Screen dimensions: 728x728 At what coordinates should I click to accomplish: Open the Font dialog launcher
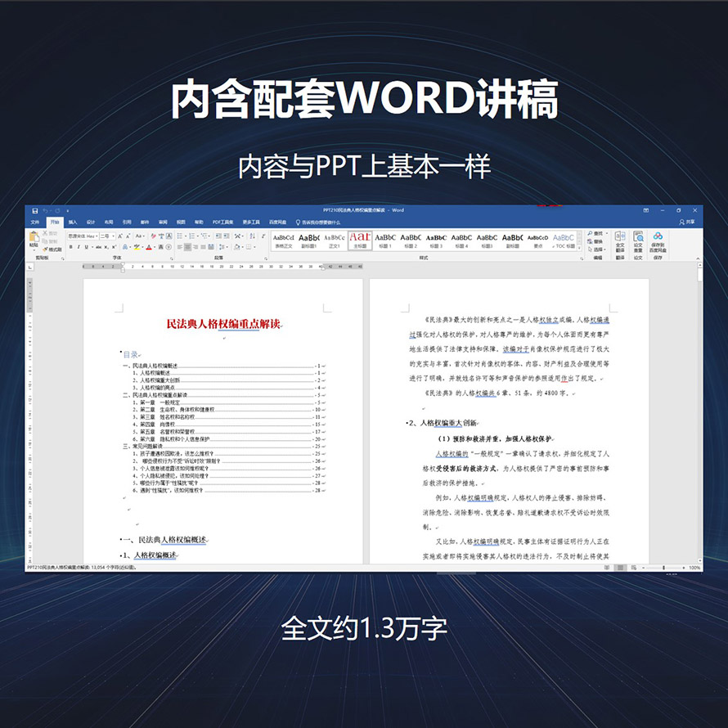point(172,258)
